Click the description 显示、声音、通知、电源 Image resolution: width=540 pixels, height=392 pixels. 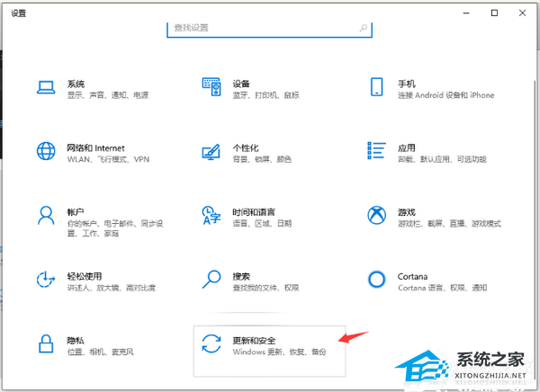tap(108, 95)
